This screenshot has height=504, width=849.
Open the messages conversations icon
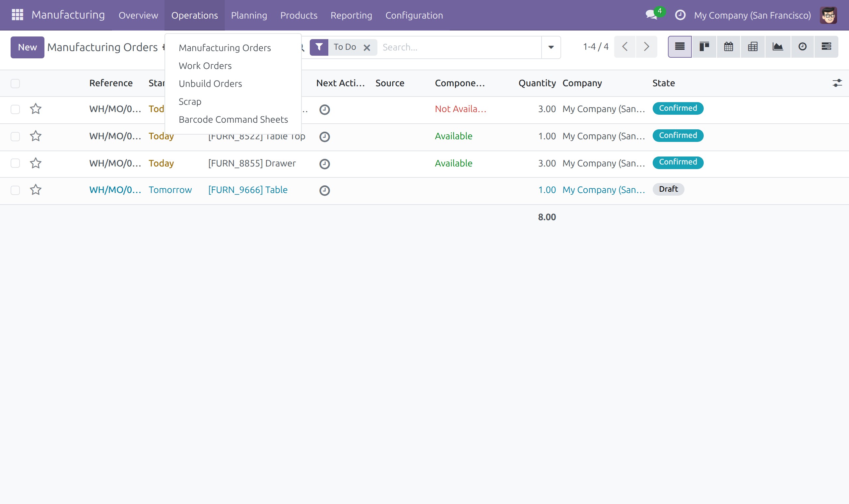click(x=651, y=15)
